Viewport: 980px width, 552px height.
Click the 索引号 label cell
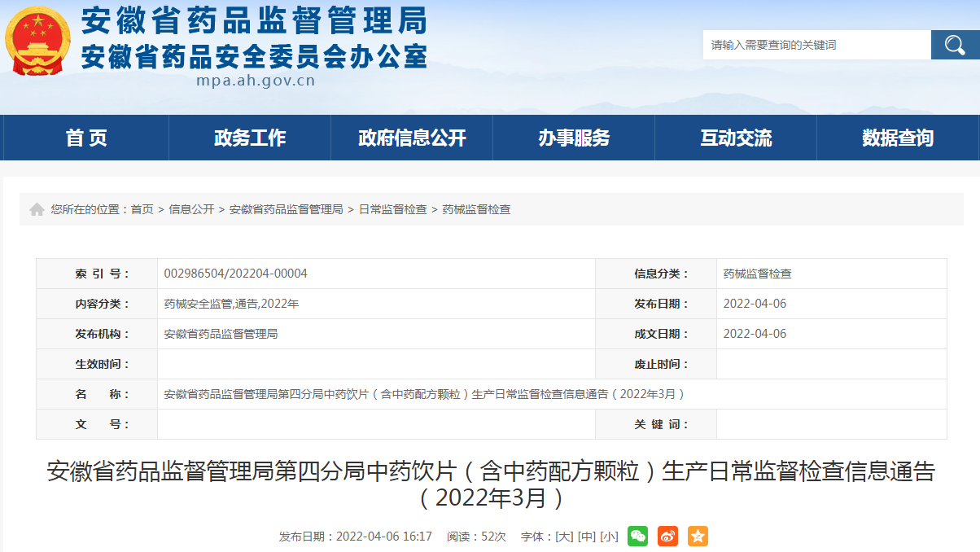tap(97, 274)
